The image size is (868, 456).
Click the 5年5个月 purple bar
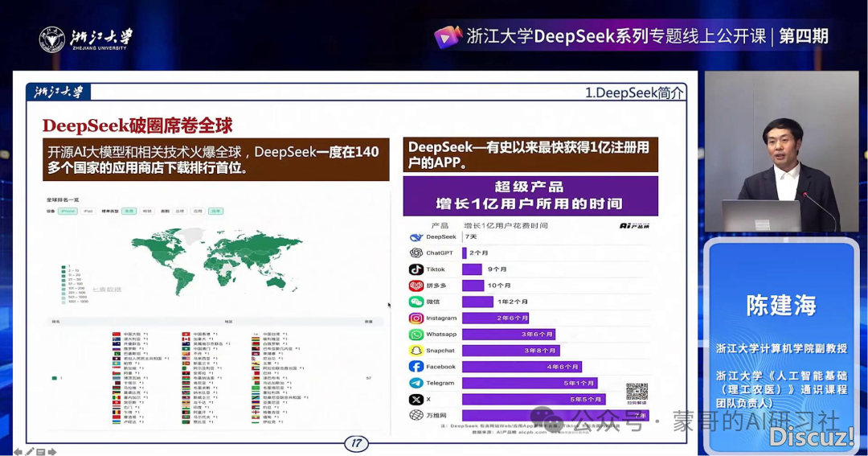point(534,400)
